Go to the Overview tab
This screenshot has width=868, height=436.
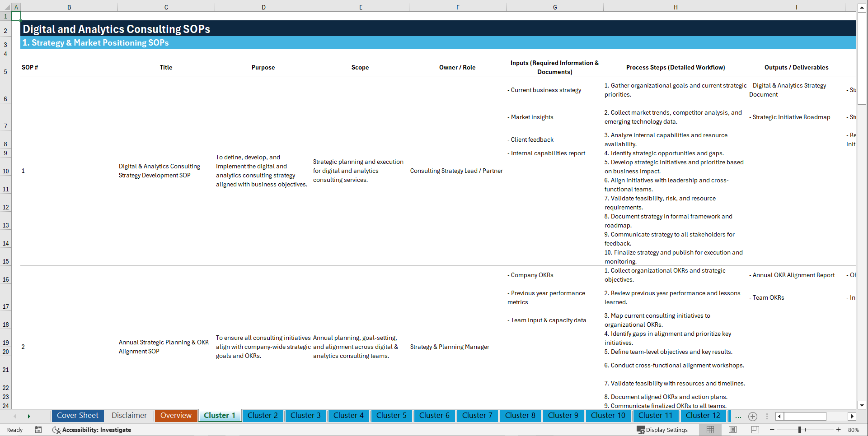tap(176, 416)
